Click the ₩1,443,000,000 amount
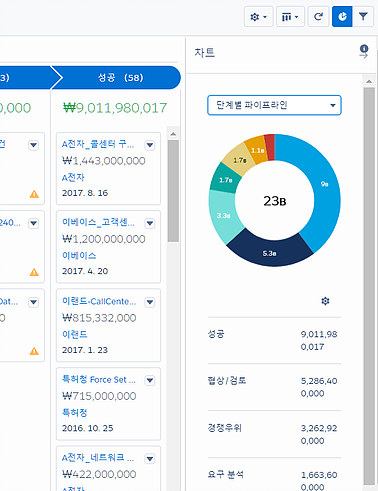This screenshot has width=378, height=491. click(x=104, y=161)
